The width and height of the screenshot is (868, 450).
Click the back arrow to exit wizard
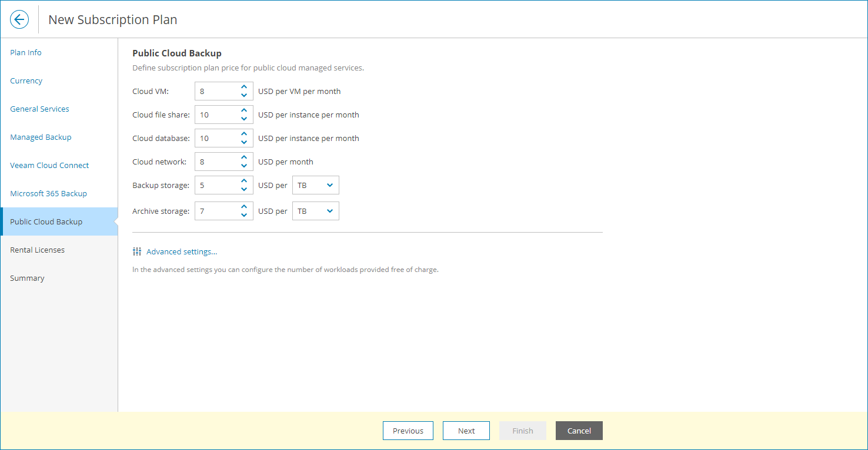click(19, 19)
